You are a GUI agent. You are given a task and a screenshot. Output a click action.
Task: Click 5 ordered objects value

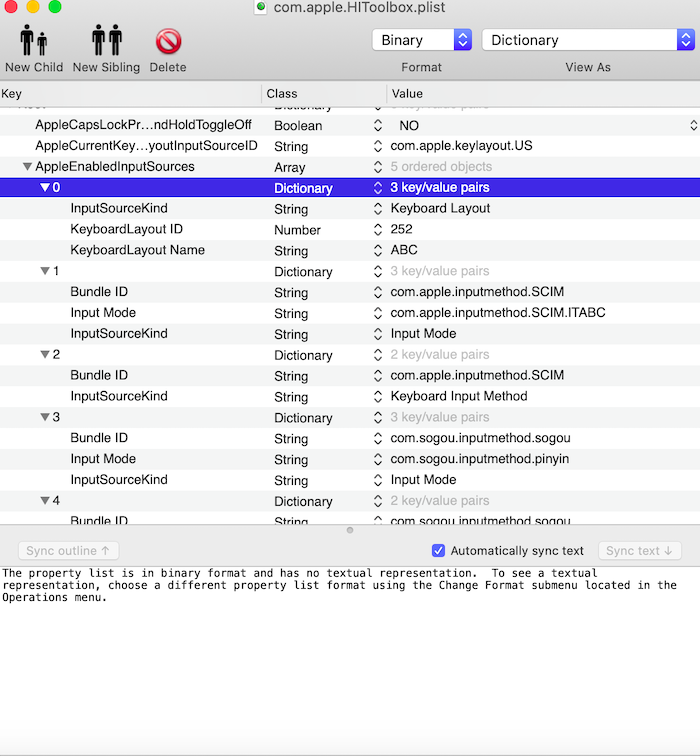(441, 166)
